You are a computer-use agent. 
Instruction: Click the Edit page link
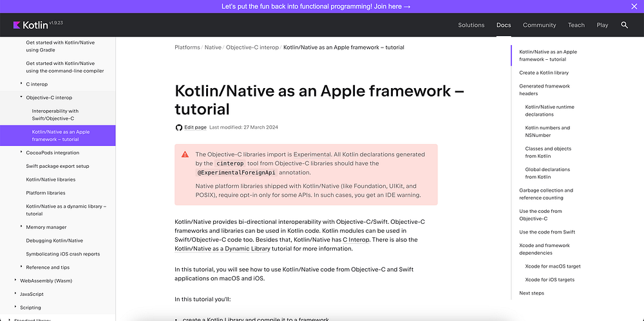point(196,127)
